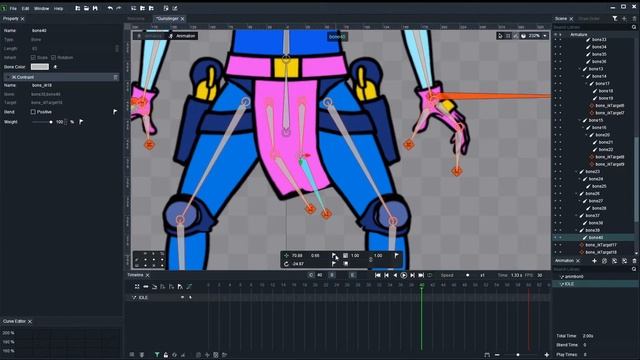Delete the IK Constraint with trash icon

116,77
